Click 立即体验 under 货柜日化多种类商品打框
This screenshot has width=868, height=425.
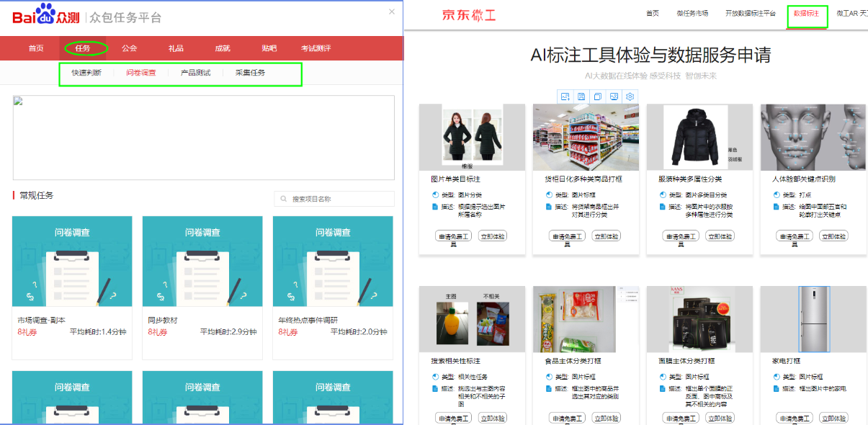(607, 236)
